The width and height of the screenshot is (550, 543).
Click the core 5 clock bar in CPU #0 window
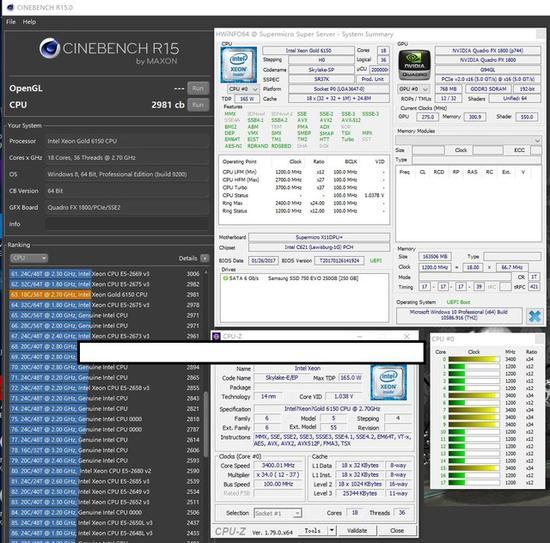pos(474,395)
